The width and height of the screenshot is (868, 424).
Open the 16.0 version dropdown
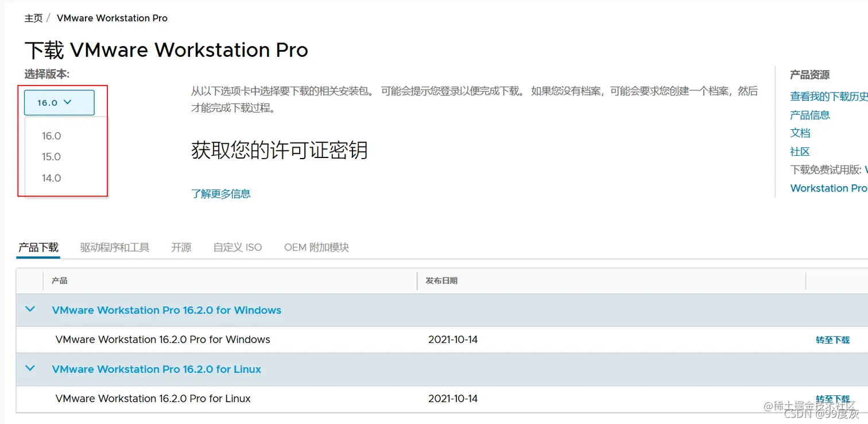click(59, 102)
